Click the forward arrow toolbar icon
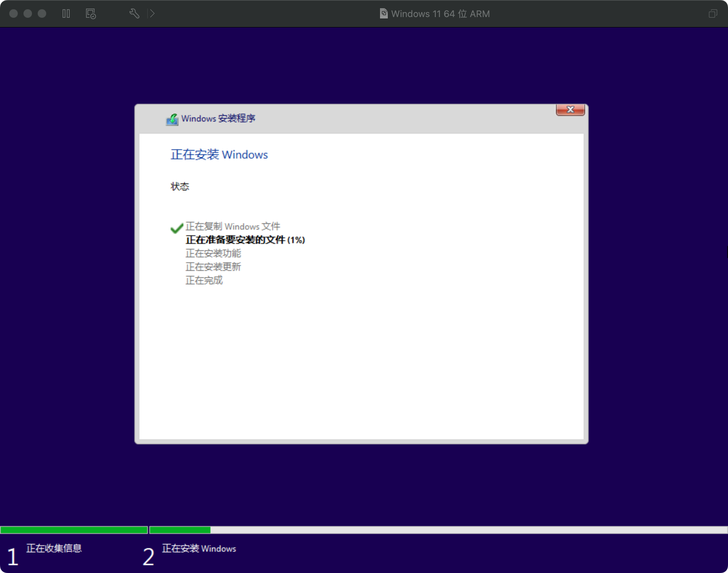 [x=152, y=14]
